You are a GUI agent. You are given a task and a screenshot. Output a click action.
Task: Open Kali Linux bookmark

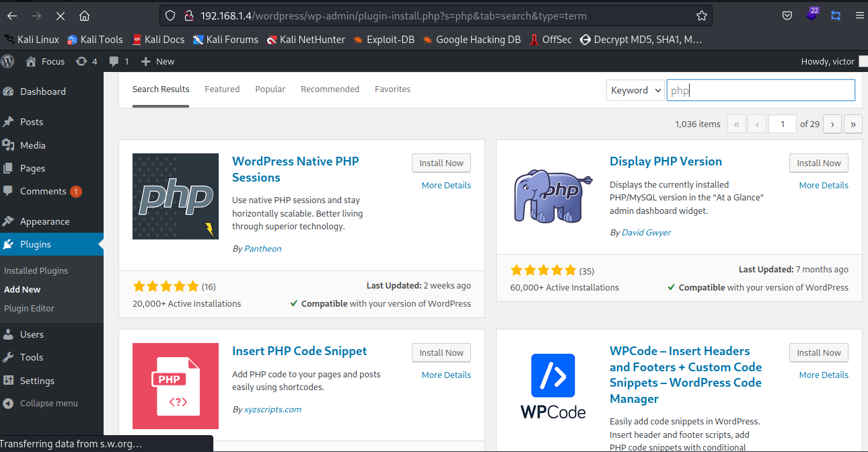(32, 40)
